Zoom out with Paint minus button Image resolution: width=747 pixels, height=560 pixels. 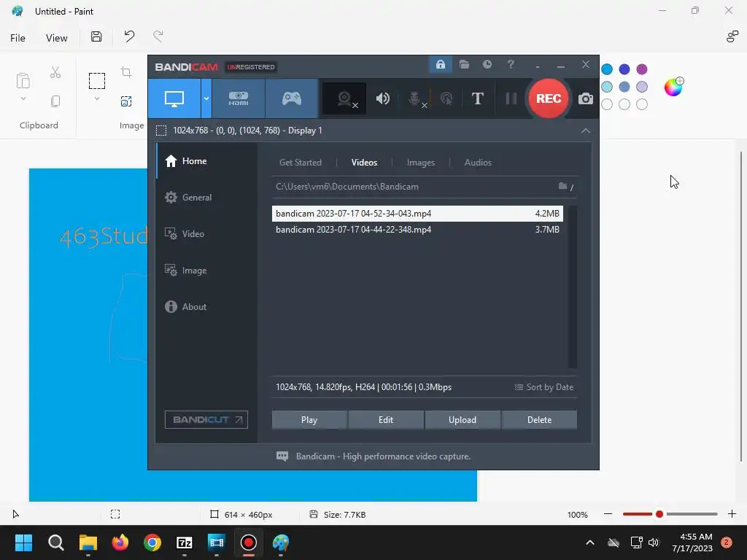(x=608, y=514)
